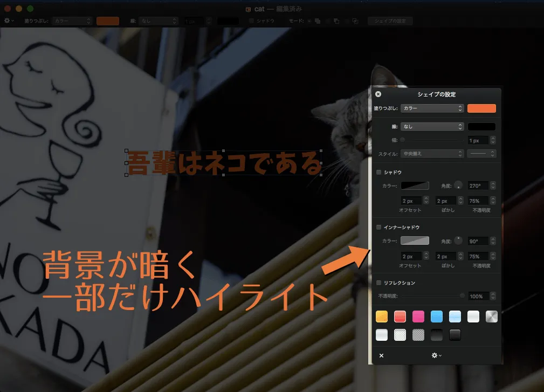
Task: Open the 線 なし dropdown in the panel
Action: tap(432, 127)
